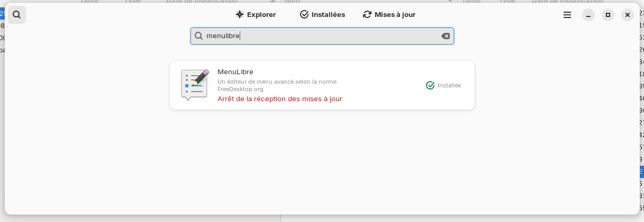Click the Installée status label
644x222 pixels.
point(449,85)
